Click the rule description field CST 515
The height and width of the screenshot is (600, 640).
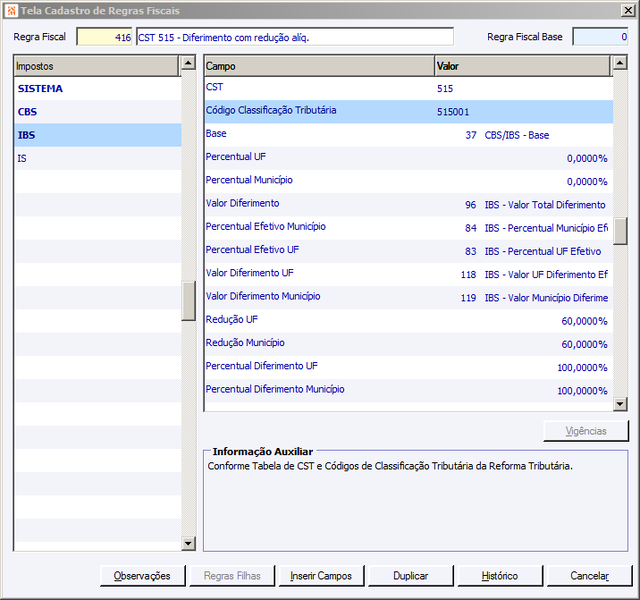click(295, 37)
